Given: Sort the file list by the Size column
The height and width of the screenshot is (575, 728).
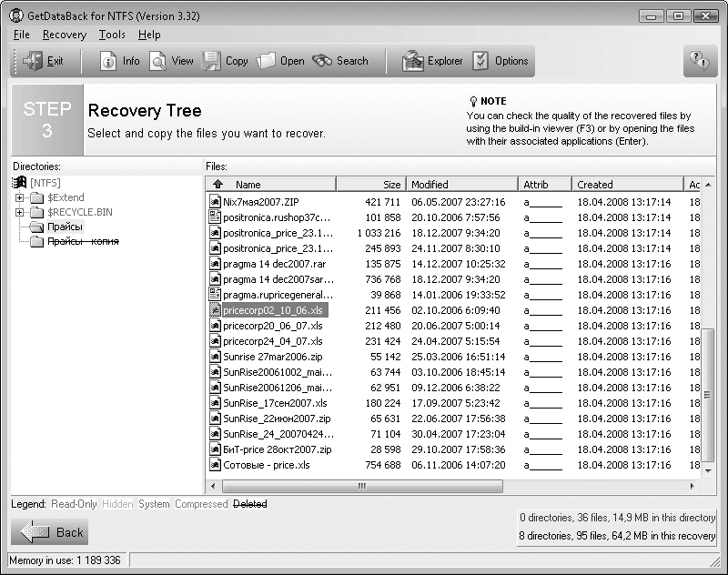Looking at the screenshot, I should point(371,185).
